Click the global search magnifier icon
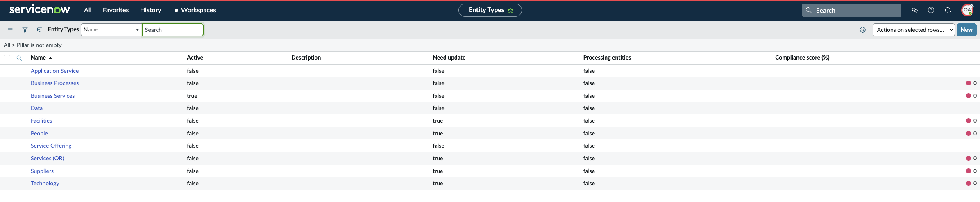 pos(809,10)
